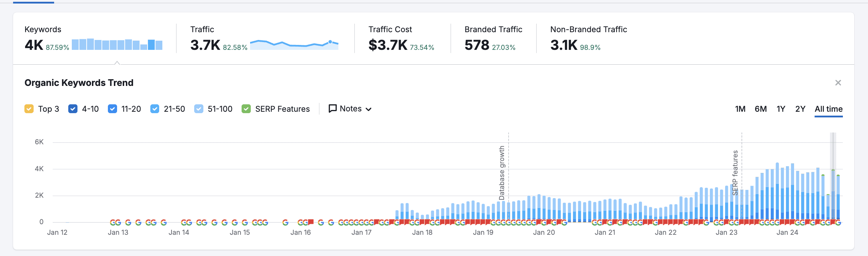Screen dimensions: 868x256
Task: Click the 87.59% keywords change value
Action: [57, 47]
